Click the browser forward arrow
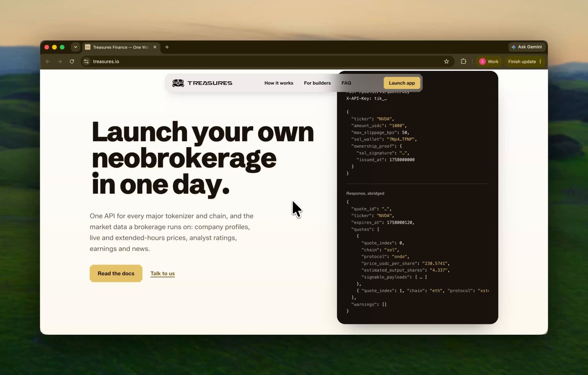 point(60,62)
